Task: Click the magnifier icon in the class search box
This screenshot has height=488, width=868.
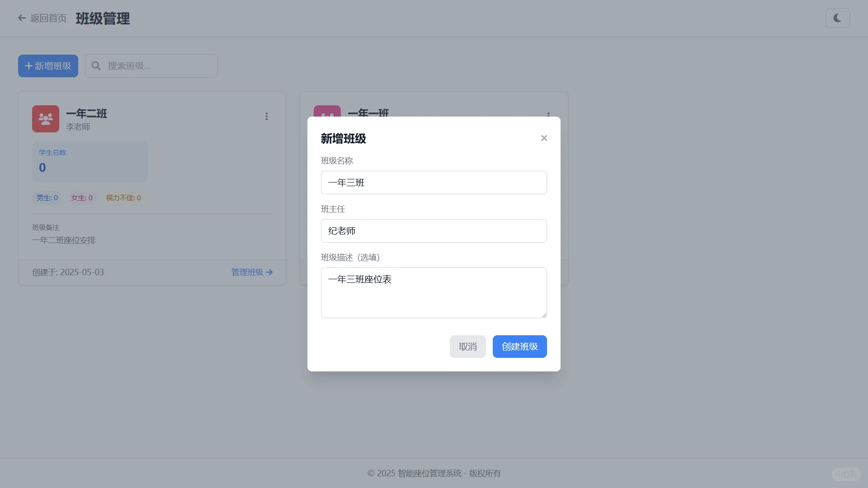Action: (x=96, y=66)
